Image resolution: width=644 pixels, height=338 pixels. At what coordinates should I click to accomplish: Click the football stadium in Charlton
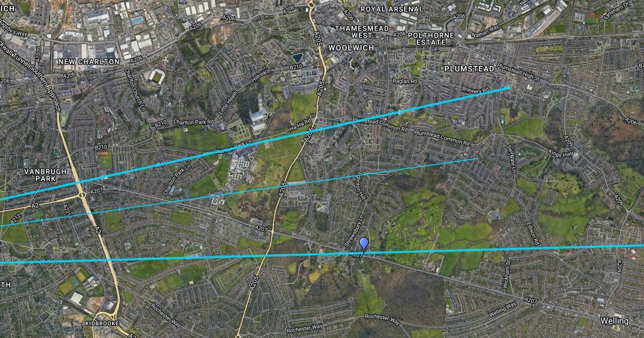(x=156, y=77)
